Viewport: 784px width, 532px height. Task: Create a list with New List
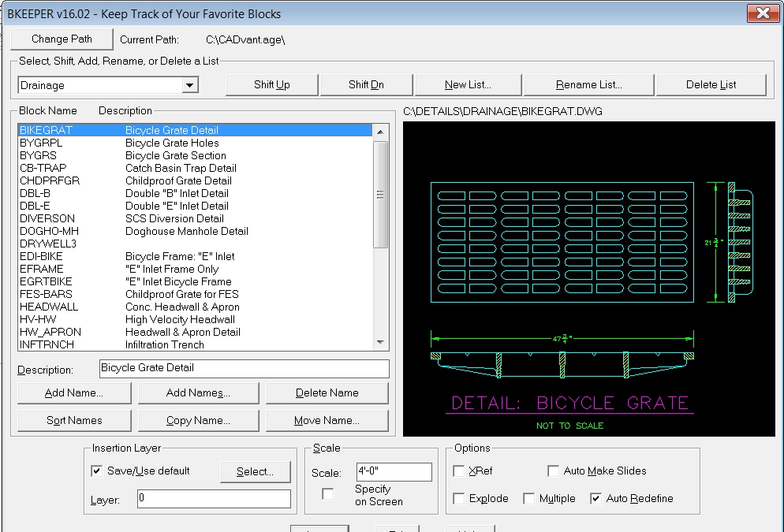click(x=468, y=85)
